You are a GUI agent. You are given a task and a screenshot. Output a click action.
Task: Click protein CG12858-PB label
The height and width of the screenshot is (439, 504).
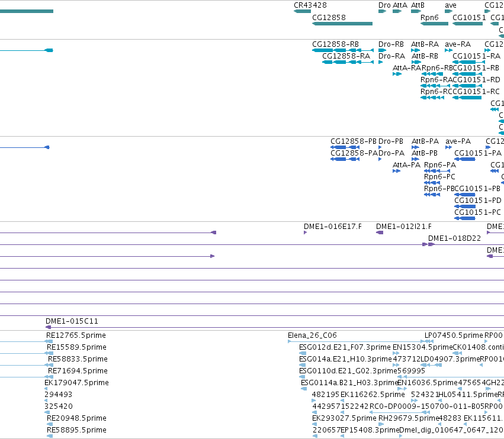click(x=353, y=141)
